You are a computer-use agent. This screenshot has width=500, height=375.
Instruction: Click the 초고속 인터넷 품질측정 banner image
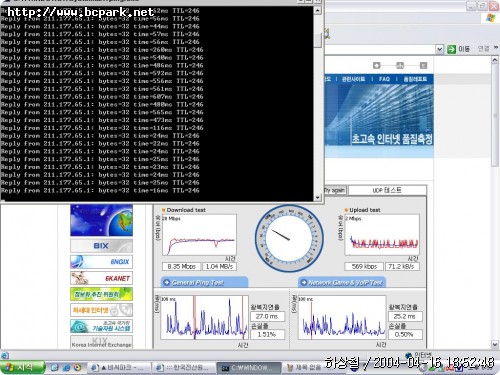click(x=379, y=120)
